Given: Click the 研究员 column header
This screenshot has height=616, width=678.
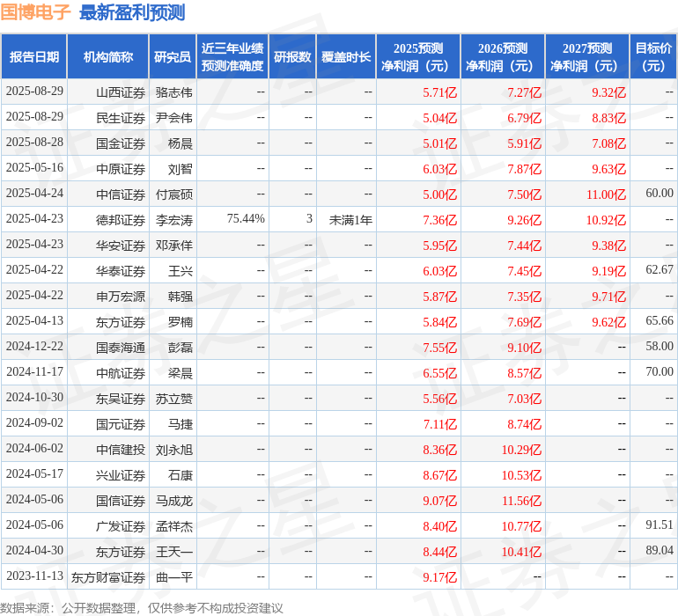Looking at the screenshot, I should pos(172,57).
